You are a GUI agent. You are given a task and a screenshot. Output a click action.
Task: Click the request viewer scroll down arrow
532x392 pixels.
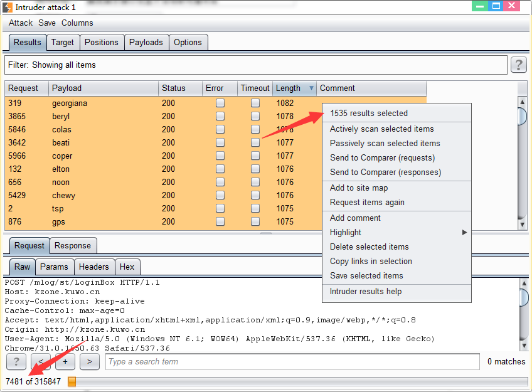tap(524, 346)
